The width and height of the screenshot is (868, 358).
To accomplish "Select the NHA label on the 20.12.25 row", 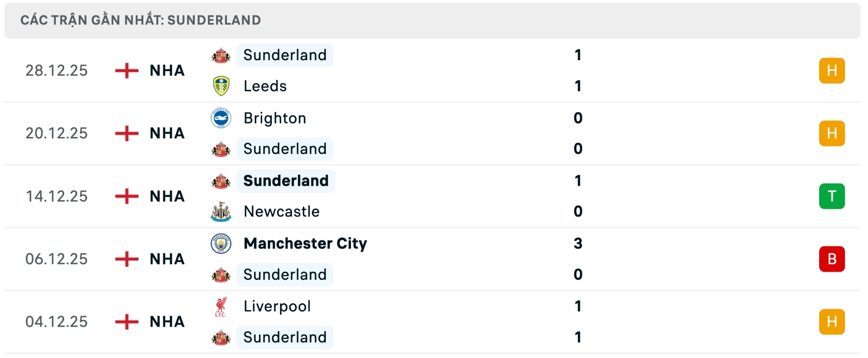I will pyautogui.click(x=166, y=133).
